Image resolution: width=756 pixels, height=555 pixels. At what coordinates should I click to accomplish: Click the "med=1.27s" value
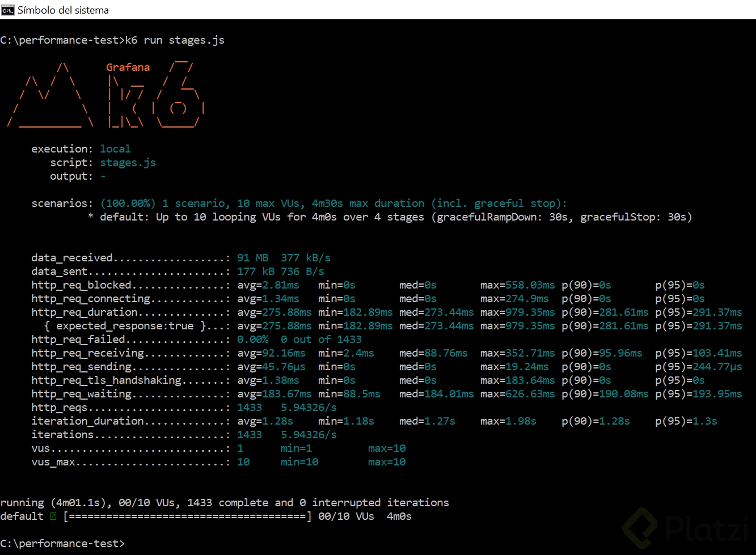[427, 421]
